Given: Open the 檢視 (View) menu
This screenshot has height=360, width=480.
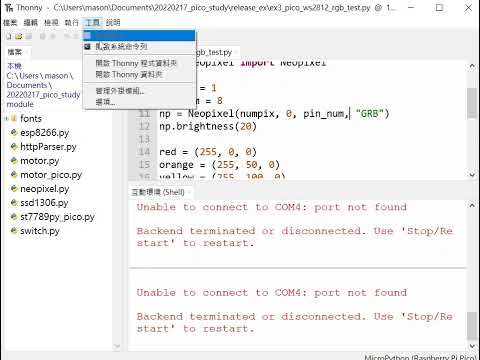Looking at the screenshot, I should coord(51,23).
